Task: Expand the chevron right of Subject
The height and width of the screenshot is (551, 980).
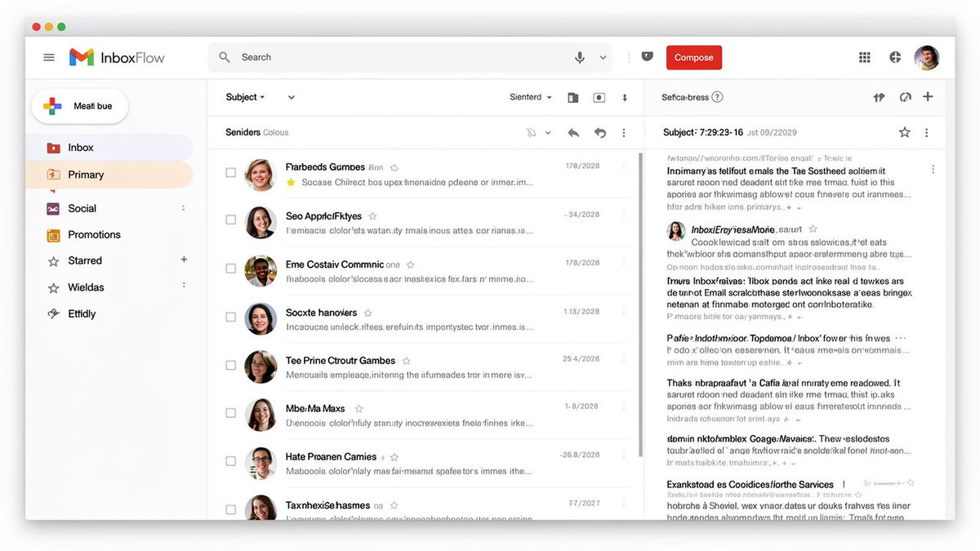Action: point(291,97)
